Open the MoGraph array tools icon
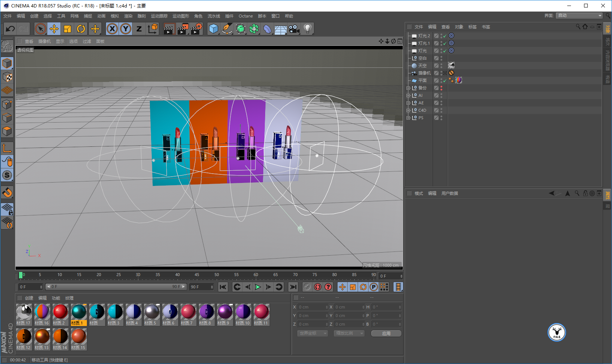This screenshot has height=364, width=612. 254,29
